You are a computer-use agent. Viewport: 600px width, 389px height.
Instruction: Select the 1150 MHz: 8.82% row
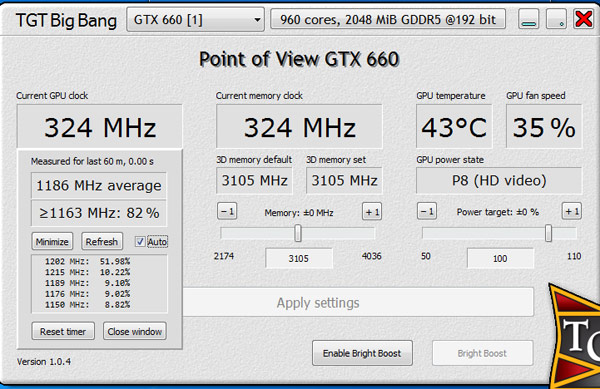(x=88, y=305)
